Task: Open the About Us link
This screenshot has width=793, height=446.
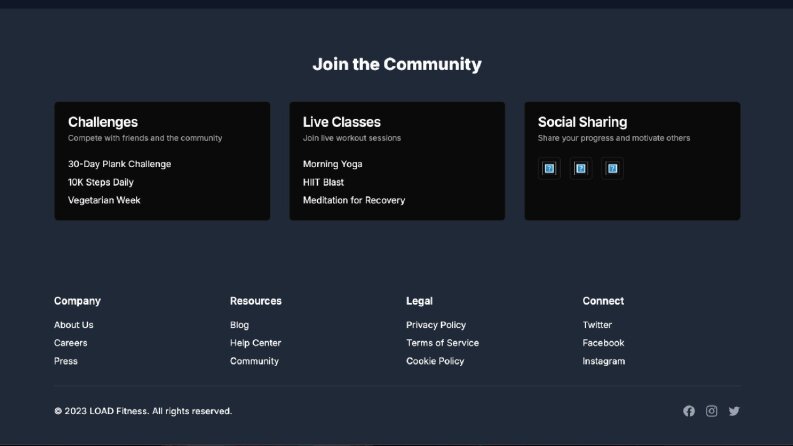Action: (x=74, y=325)
